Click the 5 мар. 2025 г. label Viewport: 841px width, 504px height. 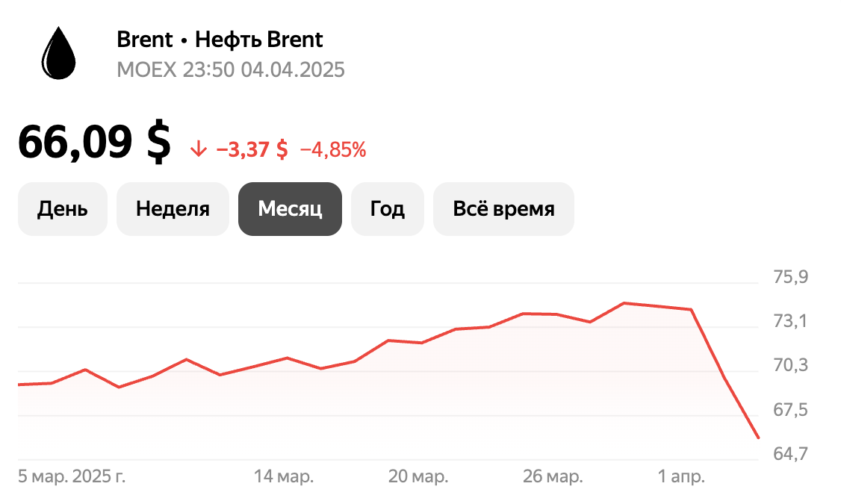pos(72,474)
